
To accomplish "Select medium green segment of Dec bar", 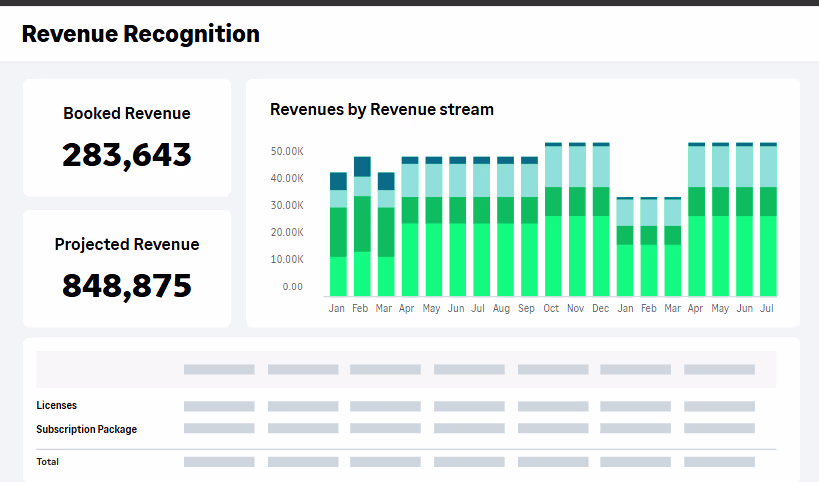I will coord(601,201).
